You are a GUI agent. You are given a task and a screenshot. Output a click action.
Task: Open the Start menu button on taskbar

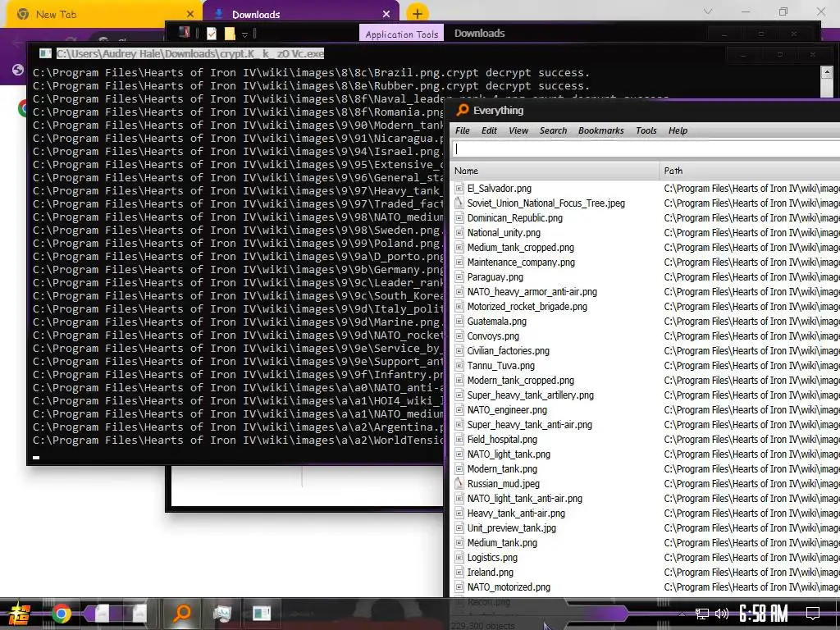point(20,614)
